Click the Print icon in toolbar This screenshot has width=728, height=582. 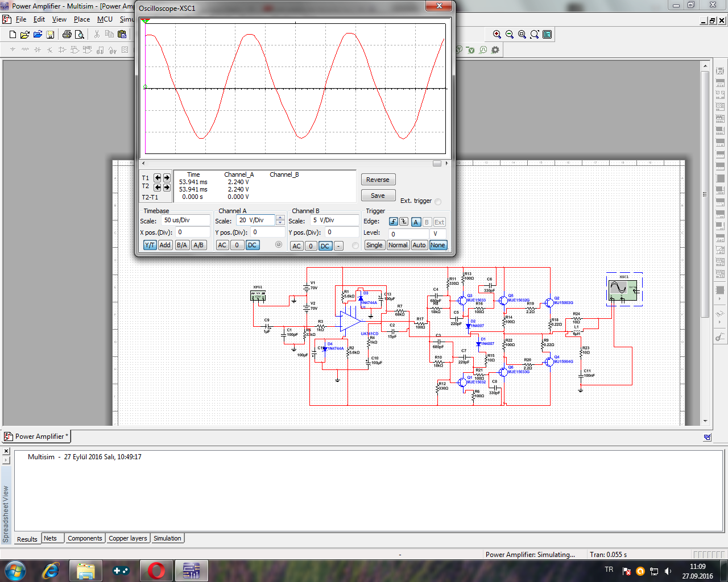point(67,34)
